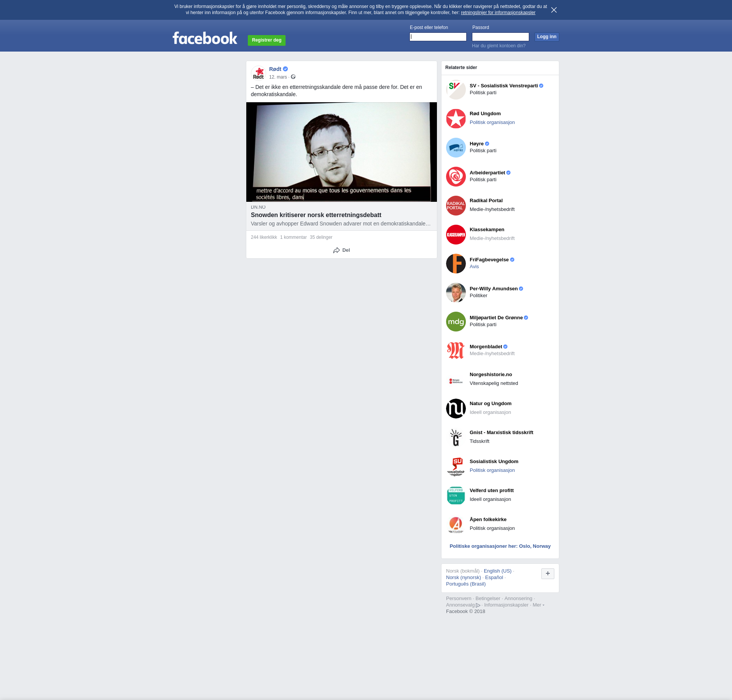This screenshot has height=700, width=732.
Task: Open Snowden kritiserer norsk etterretningsdebatt headline
Action: [316, 215]
